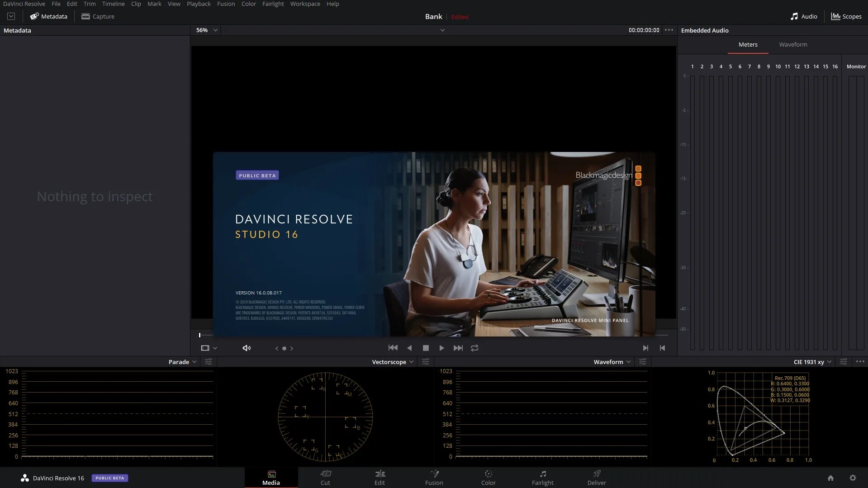868x488 pixels.
Task: Click the Monitor audio meter
Action: [x=856, y=213]
